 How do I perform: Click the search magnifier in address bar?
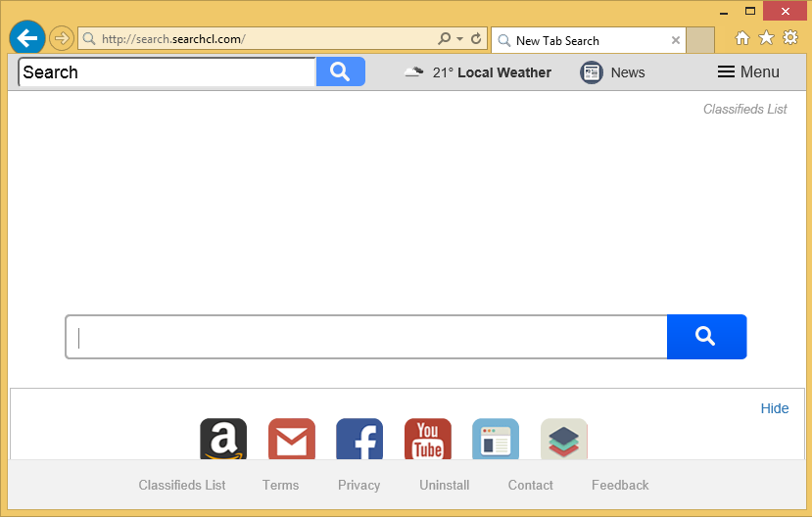click(x=444, y=39)
